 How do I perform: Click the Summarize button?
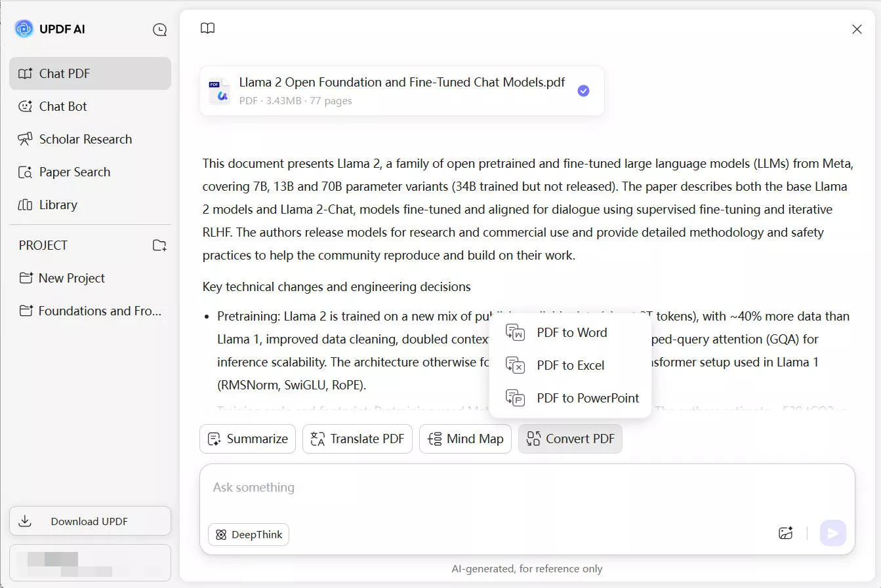tap(247, 439)
